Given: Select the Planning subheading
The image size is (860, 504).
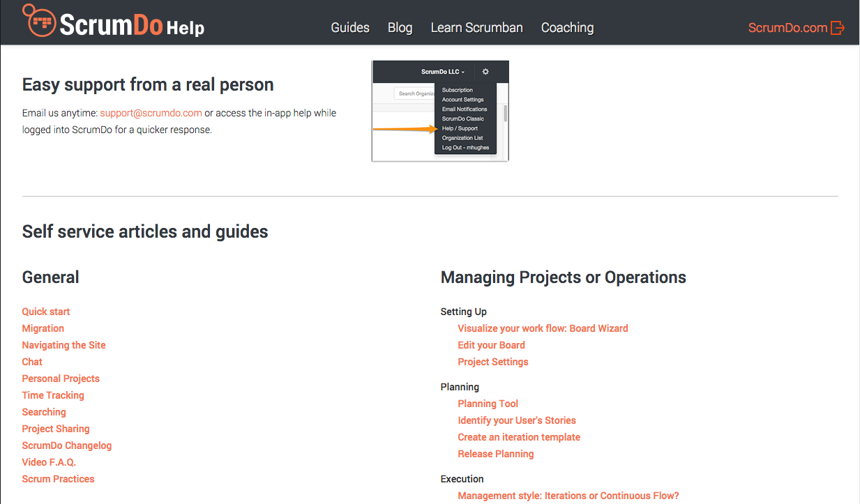Looking at the screenshot, I should (460, 387).
